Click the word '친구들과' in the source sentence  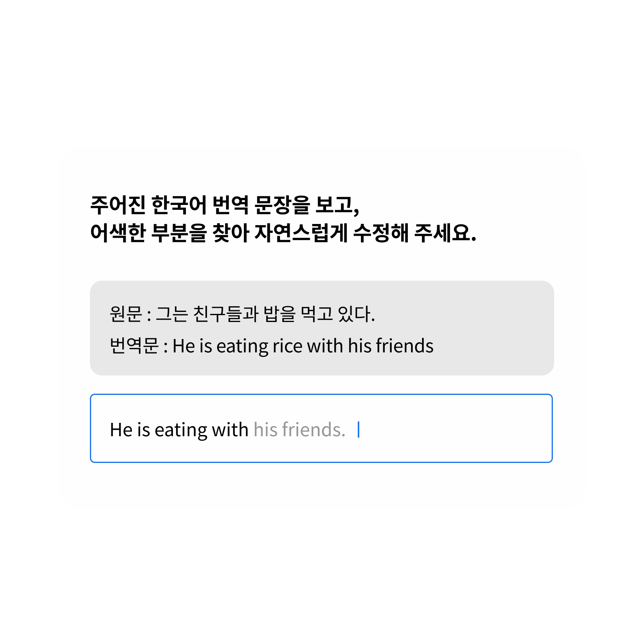pos(226,314)
